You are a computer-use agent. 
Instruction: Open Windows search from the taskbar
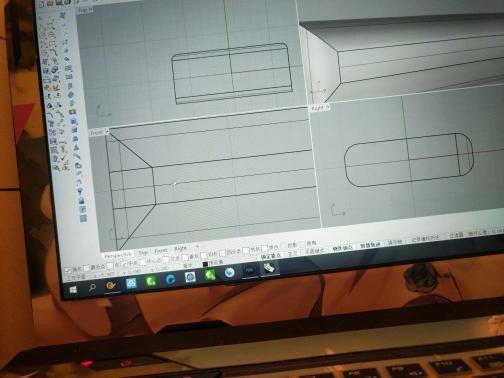point(92,287)
